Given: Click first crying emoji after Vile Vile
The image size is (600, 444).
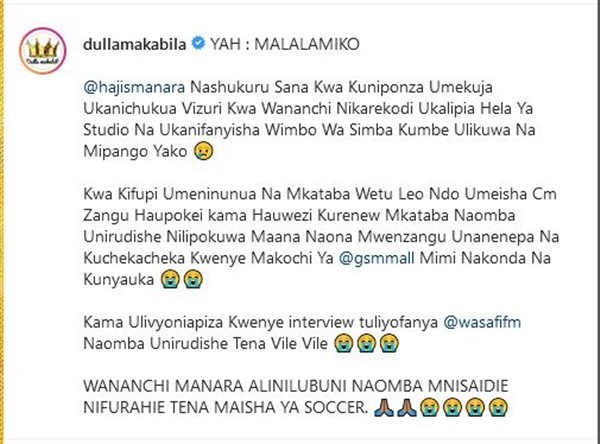Looking at the screenshot, I should click(x=343, y=343).
